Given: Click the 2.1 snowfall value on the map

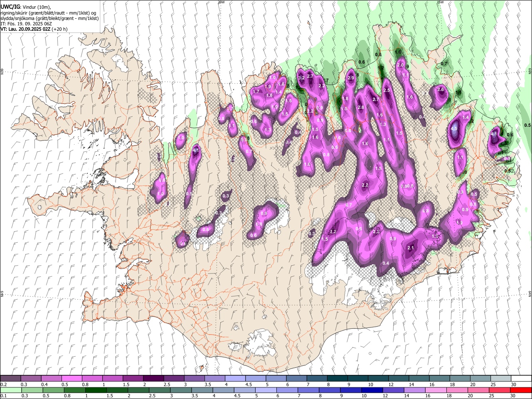Looking at the screenshot, I should [411, 248].
